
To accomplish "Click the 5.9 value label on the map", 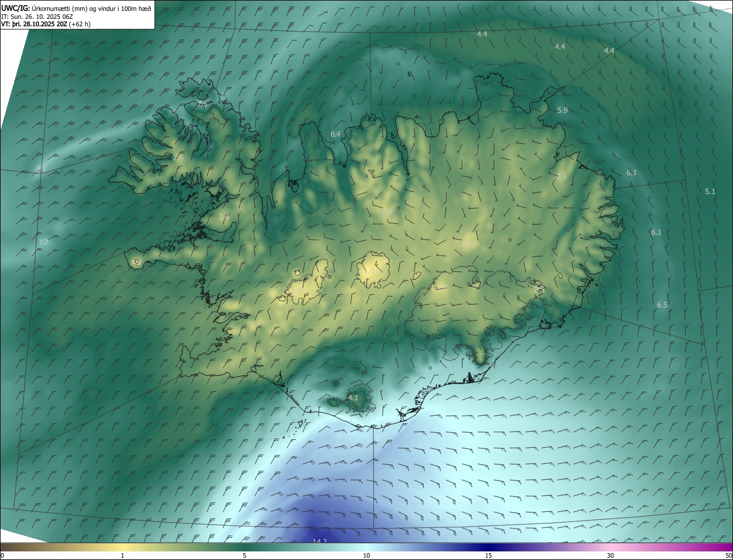I will [562, 110].
